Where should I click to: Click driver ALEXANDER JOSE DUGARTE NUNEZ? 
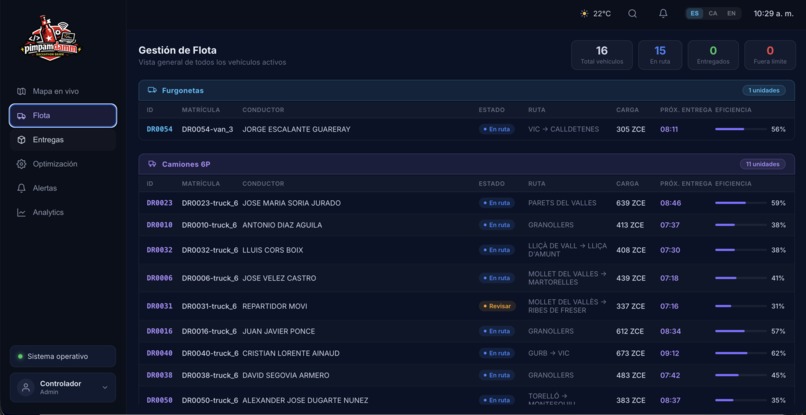click(305, 400)
